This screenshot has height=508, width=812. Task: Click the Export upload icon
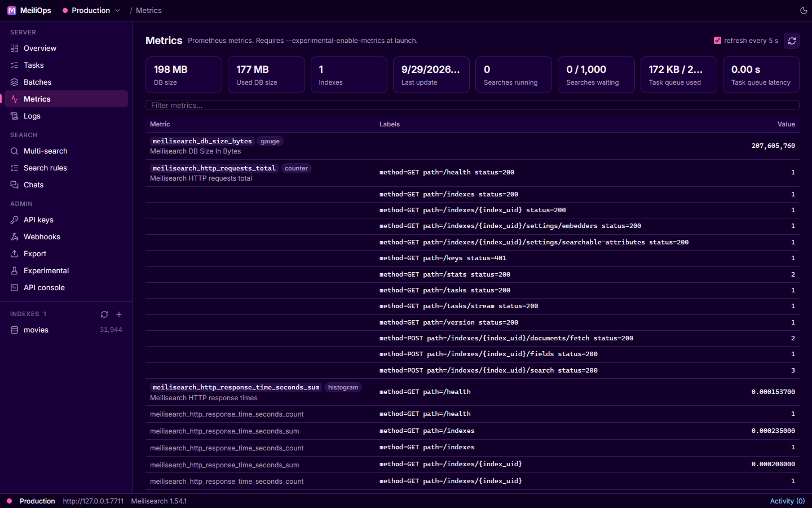pyautogui.click(x=15, y=254)
